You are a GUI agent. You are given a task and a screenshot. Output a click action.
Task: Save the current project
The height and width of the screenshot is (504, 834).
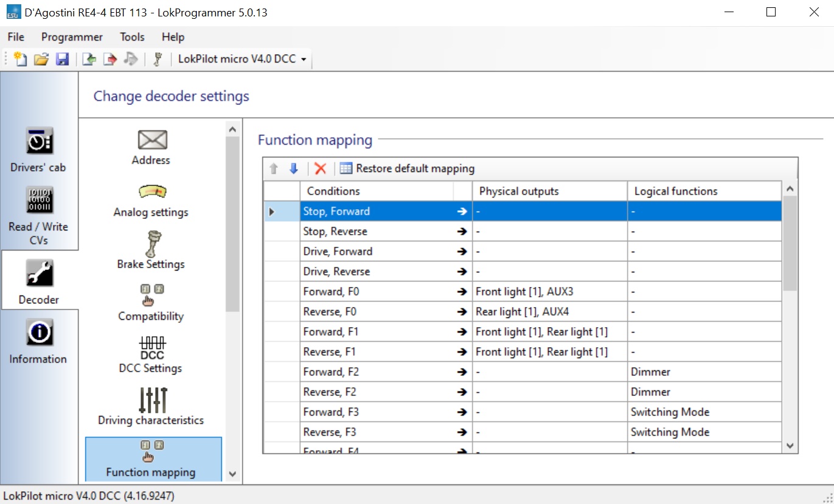click(x=62, y=59)
